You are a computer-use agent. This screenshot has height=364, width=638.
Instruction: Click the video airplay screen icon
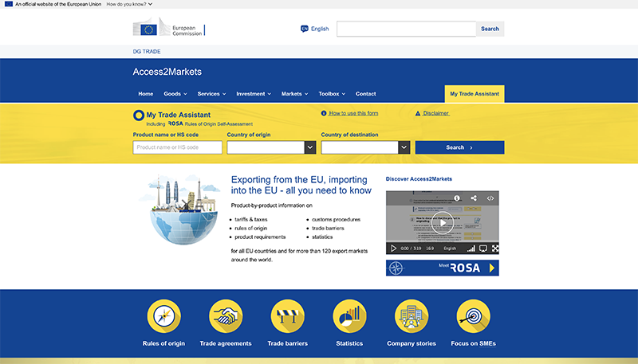pyautogui.click(x=483, y=249)
